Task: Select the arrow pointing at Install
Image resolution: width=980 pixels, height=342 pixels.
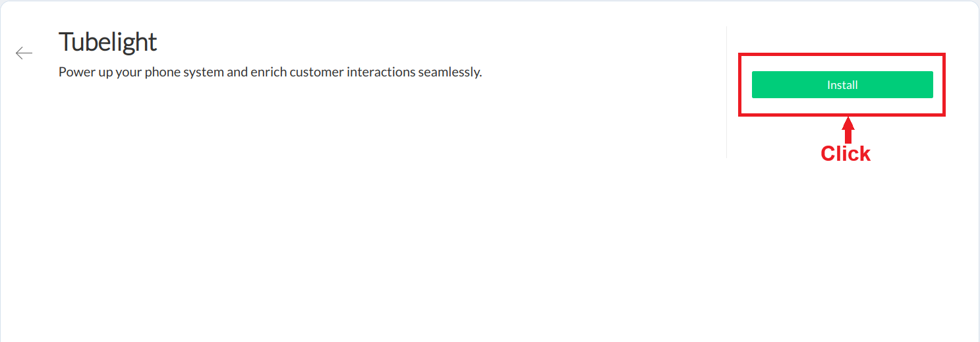Action: 848,130
